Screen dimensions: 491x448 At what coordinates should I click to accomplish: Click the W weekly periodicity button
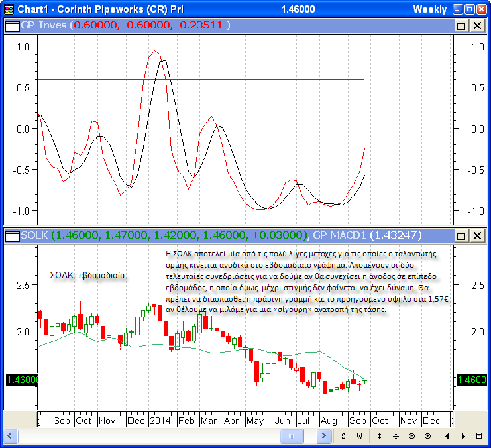[x=360, y=436]
